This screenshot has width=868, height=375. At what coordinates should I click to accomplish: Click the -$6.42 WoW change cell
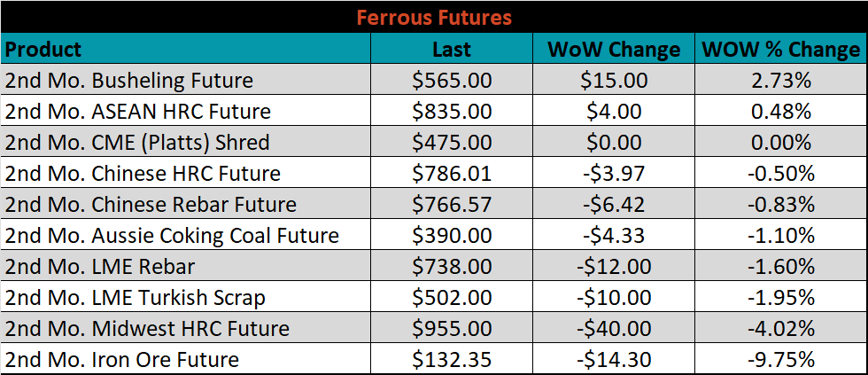tap(613, 204)
